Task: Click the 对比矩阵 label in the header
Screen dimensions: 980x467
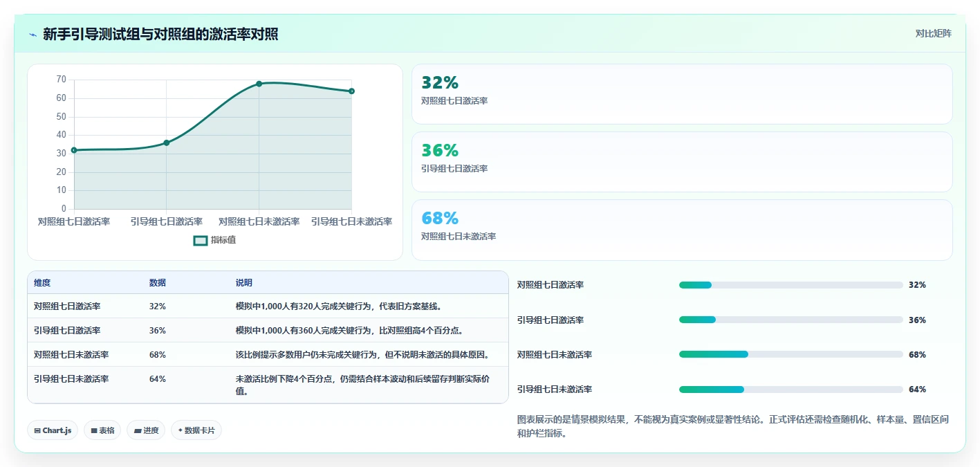Action: point(933,33)
